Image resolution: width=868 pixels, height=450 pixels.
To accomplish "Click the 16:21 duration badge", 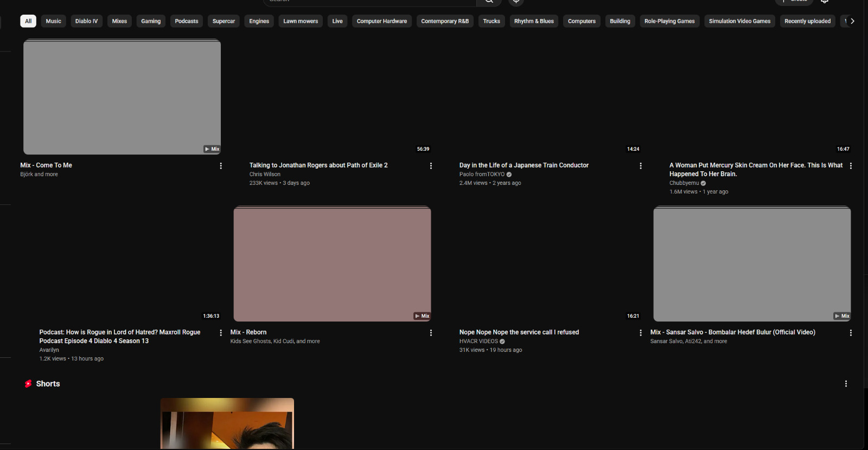I will pos(633,316).
